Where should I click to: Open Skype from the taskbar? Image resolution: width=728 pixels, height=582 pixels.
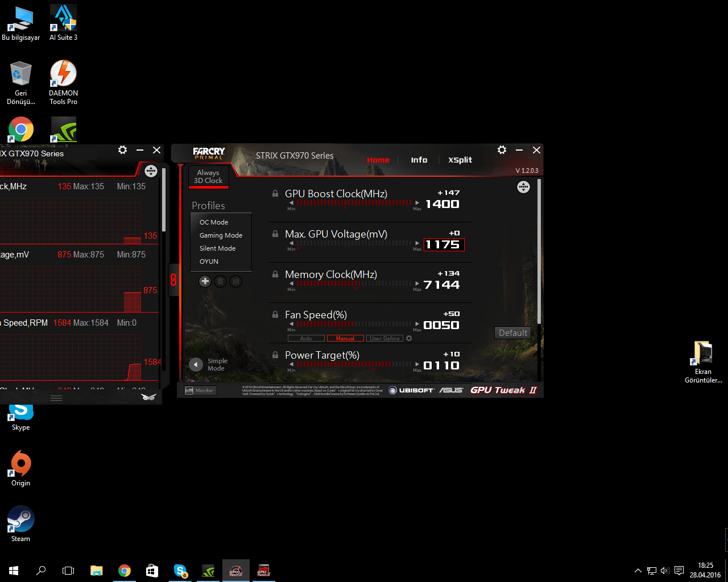(x=180, y=570)
